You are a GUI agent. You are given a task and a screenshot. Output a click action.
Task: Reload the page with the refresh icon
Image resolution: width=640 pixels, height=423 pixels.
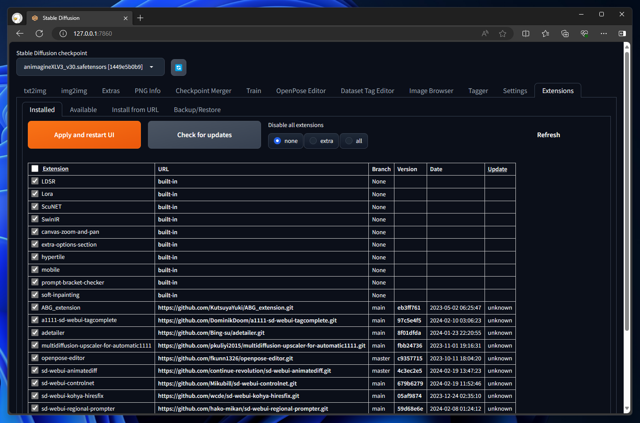point(39,33)
